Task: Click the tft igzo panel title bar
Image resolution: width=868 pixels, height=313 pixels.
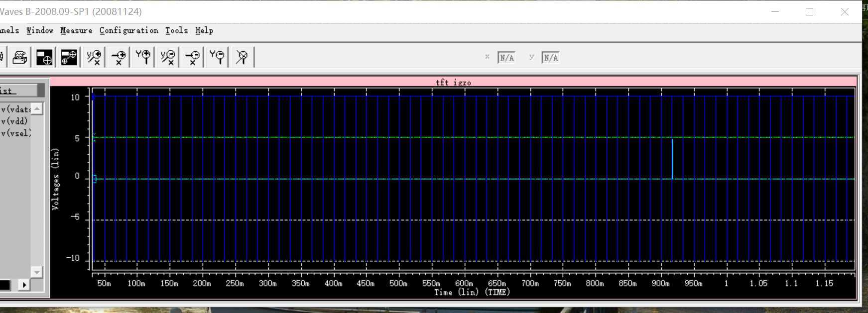Action: (453, 82)
